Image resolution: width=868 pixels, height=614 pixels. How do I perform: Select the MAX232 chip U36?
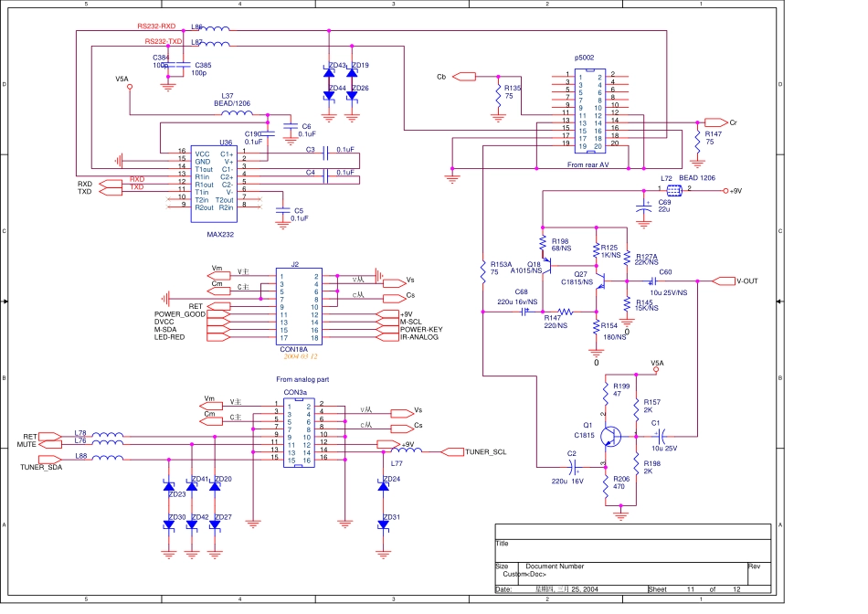214,185
